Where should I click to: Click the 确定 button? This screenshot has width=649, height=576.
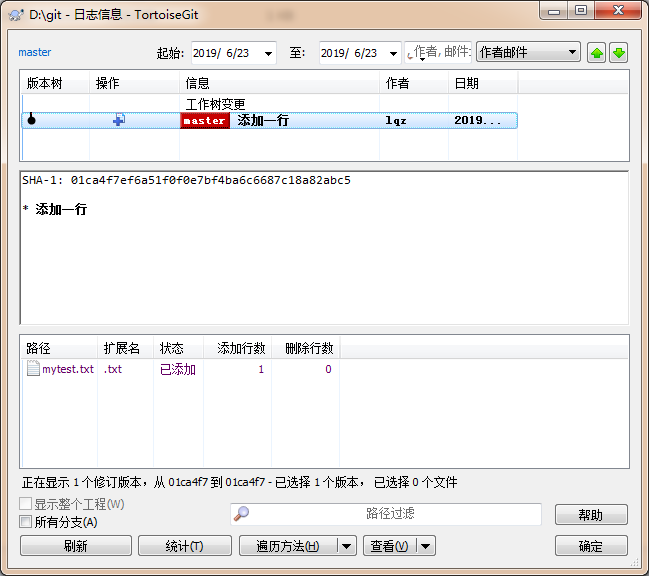point(591,546)
